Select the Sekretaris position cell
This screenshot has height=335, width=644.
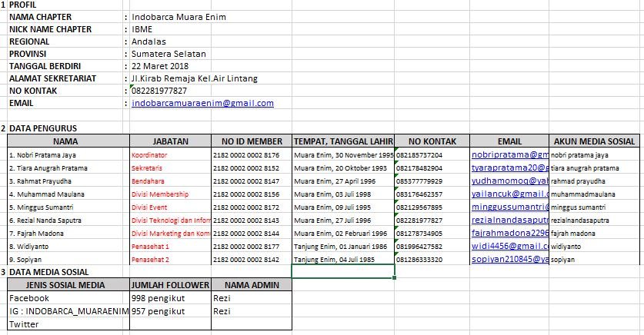(x=171, y=168)
